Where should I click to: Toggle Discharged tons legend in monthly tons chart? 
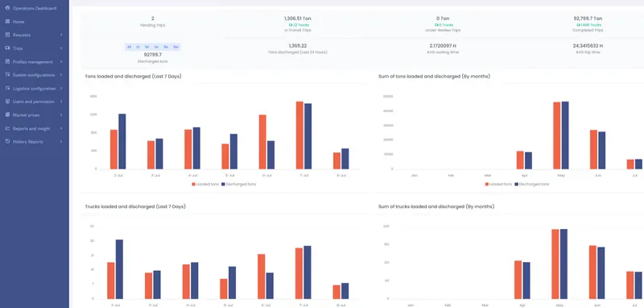click(x=532, y=184)
